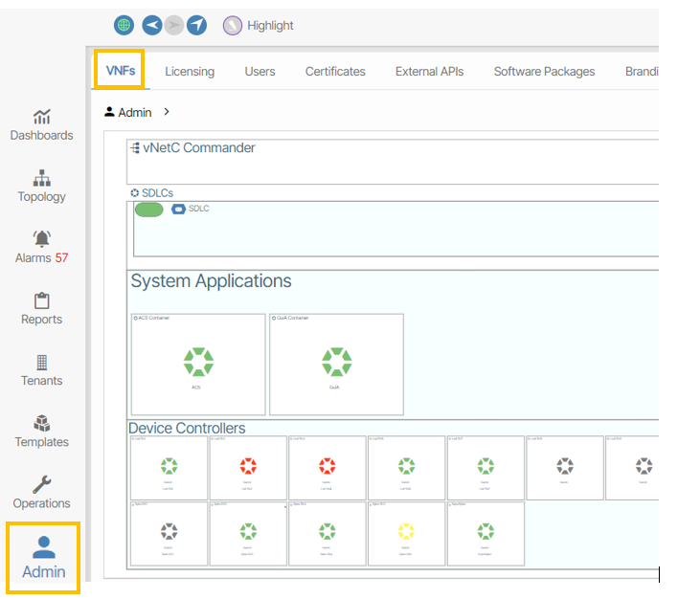Open Dashboards from the sidebar
Viewport: 700px width, 599px height.
tap(41, 124)
